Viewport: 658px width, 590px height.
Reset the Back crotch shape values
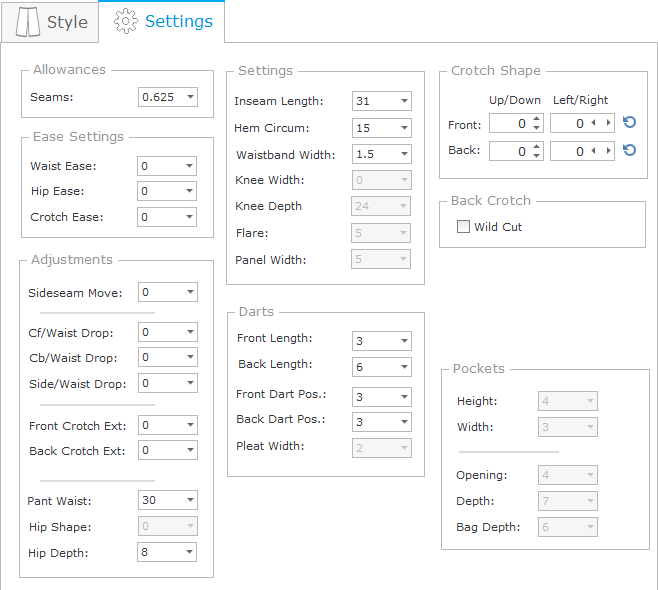click(x=629, y=151)
